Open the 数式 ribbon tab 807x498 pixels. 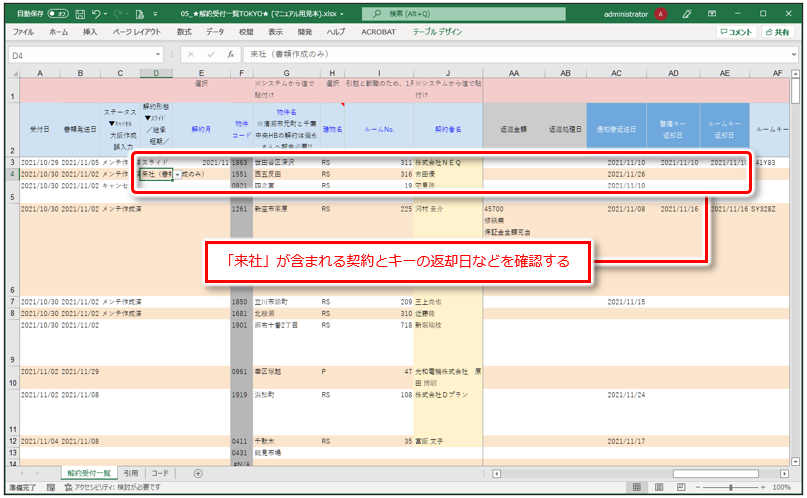click(184, 32)
